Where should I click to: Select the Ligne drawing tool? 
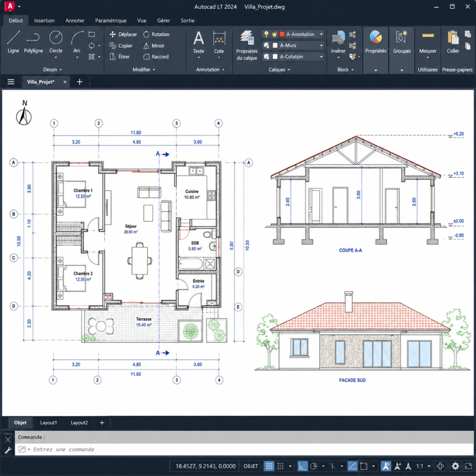pyautogui.click(x=13, y=42)
